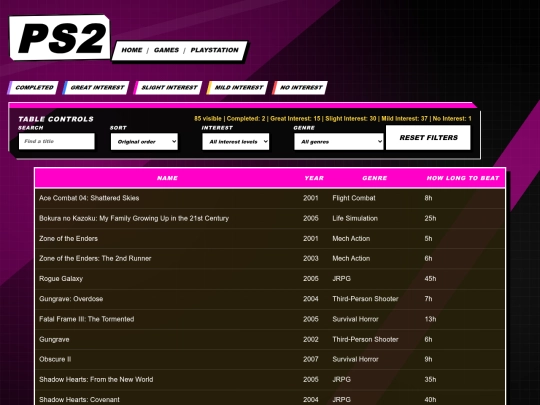Focus the 'Find a title' search field
Viewport: 540px width, 405px height.
pos(57,141)
